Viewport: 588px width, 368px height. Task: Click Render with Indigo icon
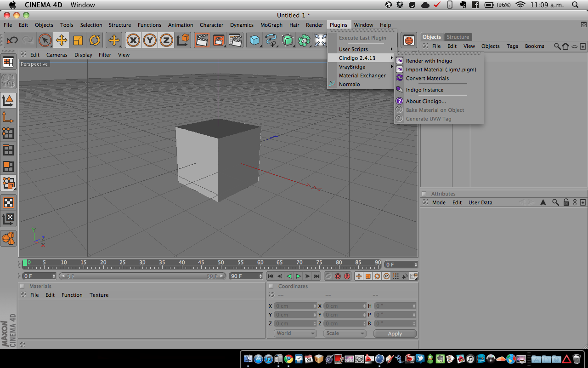pyautogui.click(x=399, y=61)
